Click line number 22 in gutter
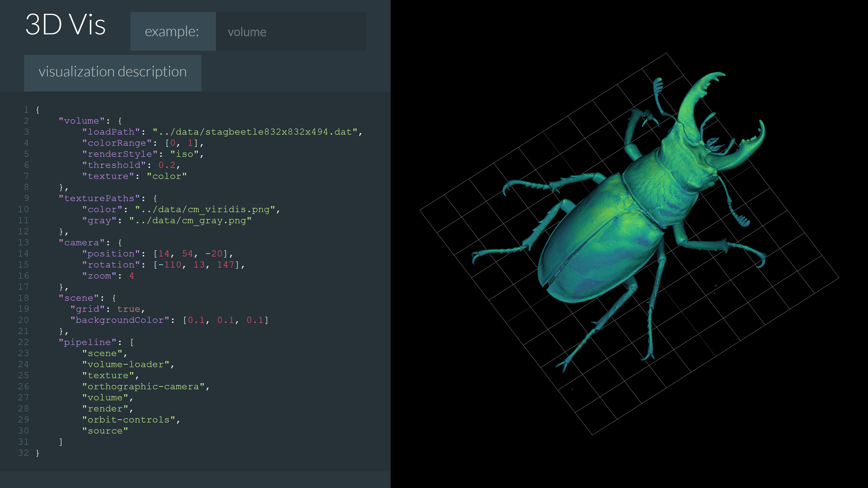The height and width of the screenshot is (488, 868). point(23,343)
